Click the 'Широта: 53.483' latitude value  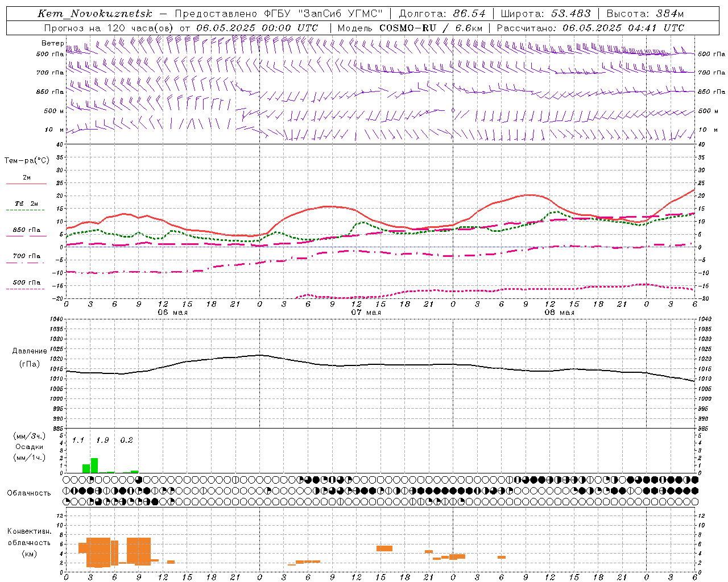tap(545, 14)
